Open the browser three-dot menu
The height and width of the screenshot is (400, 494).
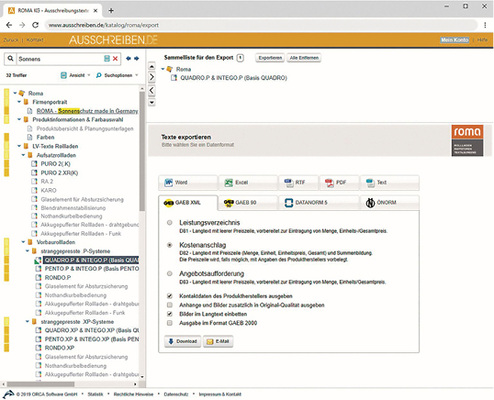pyautogui.click(x=485, y=25)
